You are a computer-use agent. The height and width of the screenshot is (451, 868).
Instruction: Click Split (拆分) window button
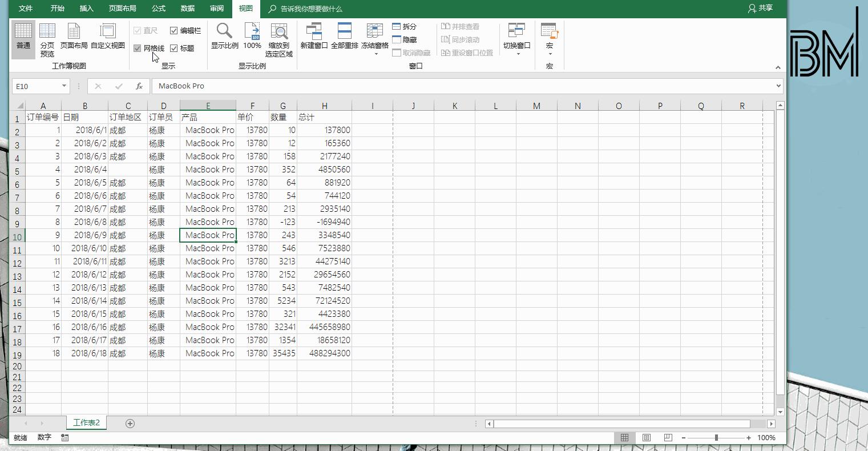[405, 26]
